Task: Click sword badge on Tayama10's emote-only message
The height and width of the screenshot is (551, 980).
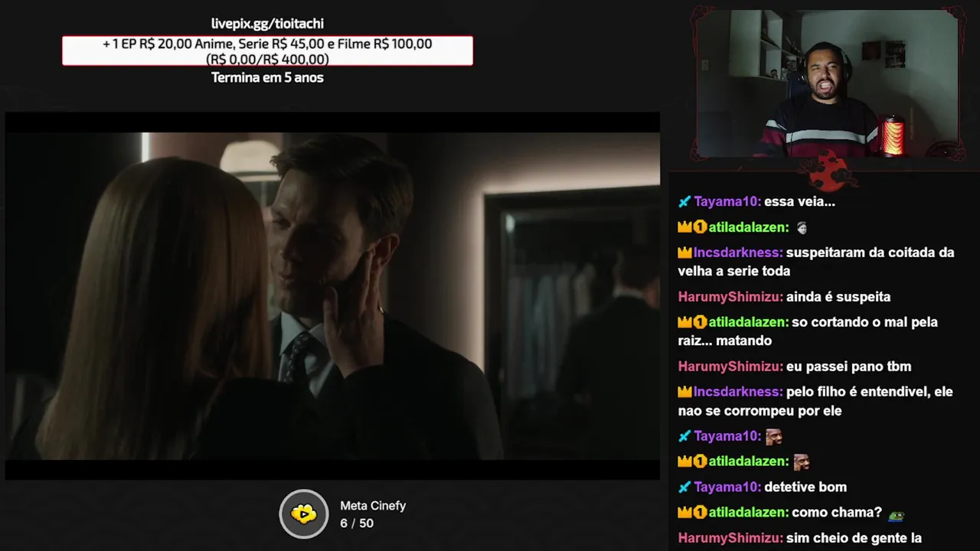Action: pyautogui.click(x=684, y=436)
